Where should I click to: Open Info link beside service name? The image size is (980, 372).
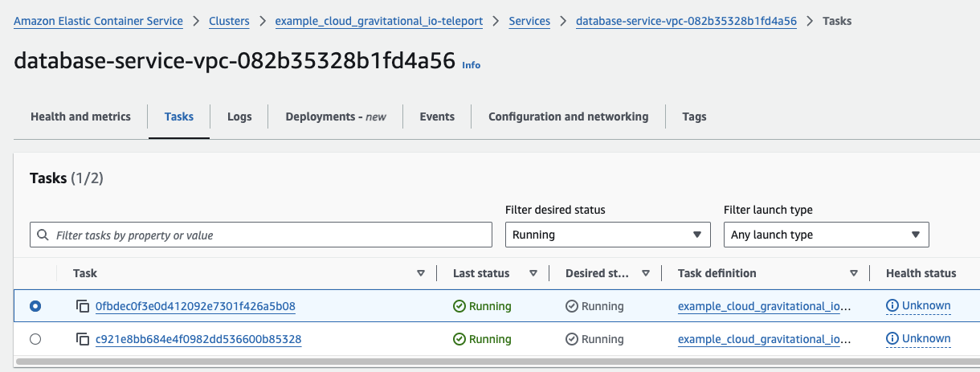(x=471, y=65)
